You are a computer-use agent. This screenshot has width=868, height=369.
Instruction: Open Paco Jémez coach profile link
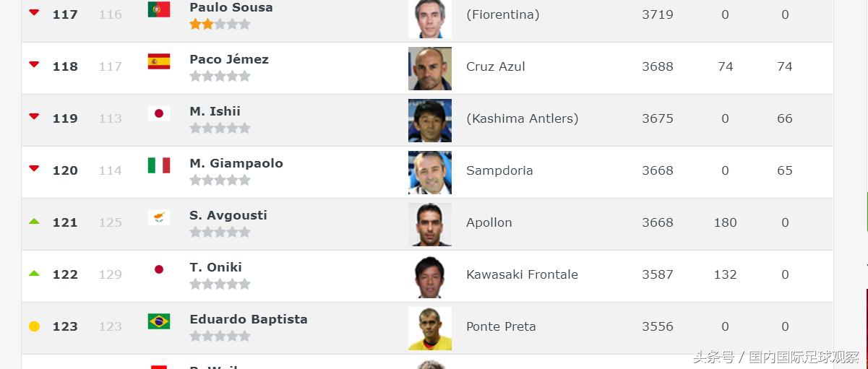pyautogui.click(x=229, y=59)
